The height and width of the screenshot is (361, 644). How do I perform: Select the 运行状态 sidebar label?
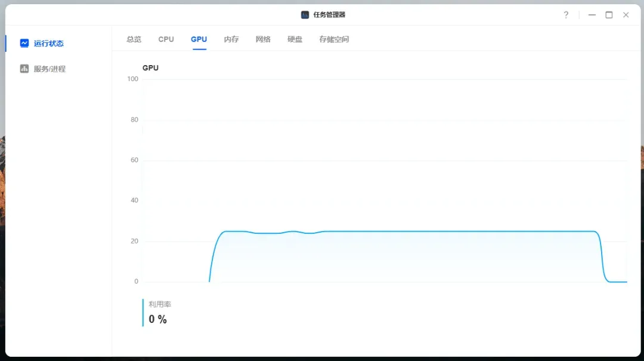point(49,44)
